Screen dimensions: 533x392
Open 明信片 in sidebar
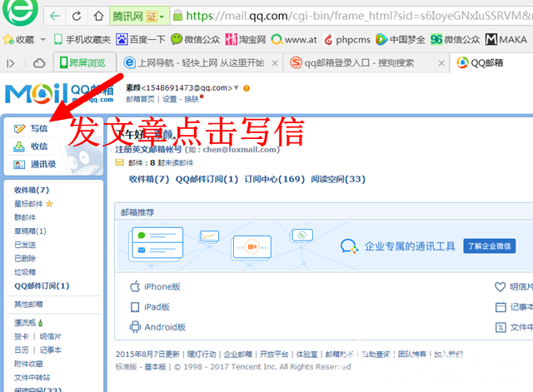click(x=51, y=336)
